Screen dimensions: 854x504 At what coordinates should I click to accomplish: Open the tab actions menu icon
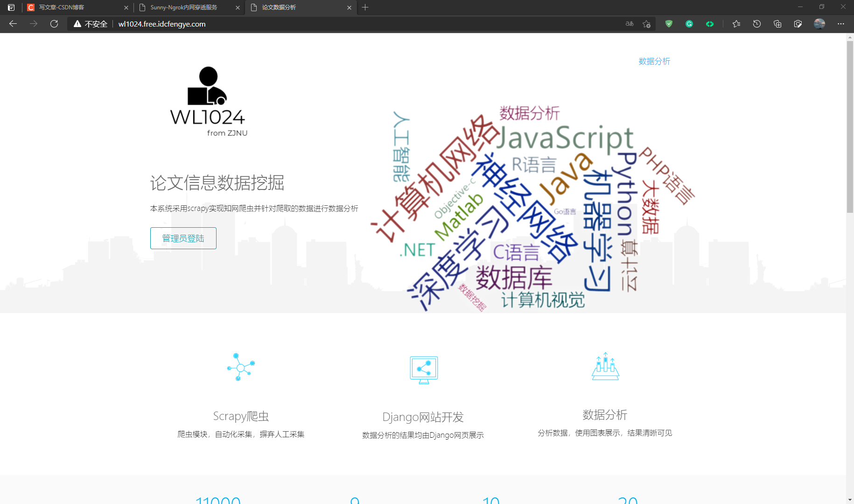(x=11, y=7)
